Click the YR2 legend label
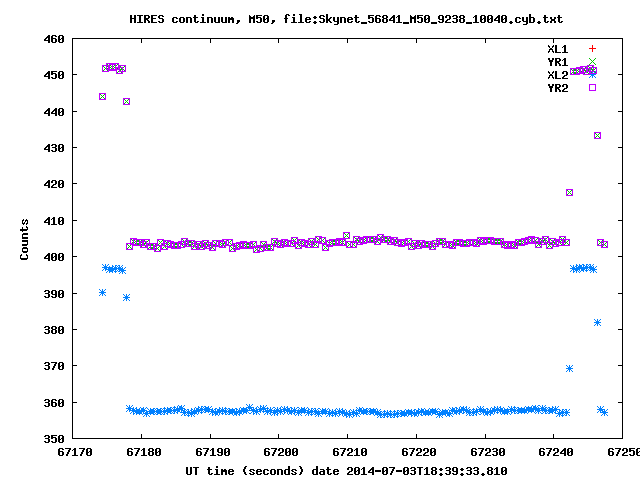The height and width of the screenshot is (480, 640). pyautogui.click(x=558, y=88)
